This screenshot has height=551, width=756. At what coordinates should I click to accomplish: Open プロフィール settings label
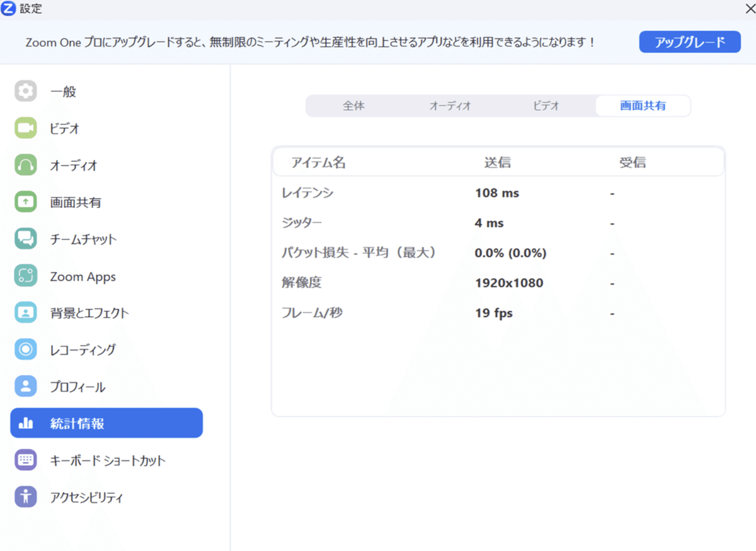coord(77,387)
